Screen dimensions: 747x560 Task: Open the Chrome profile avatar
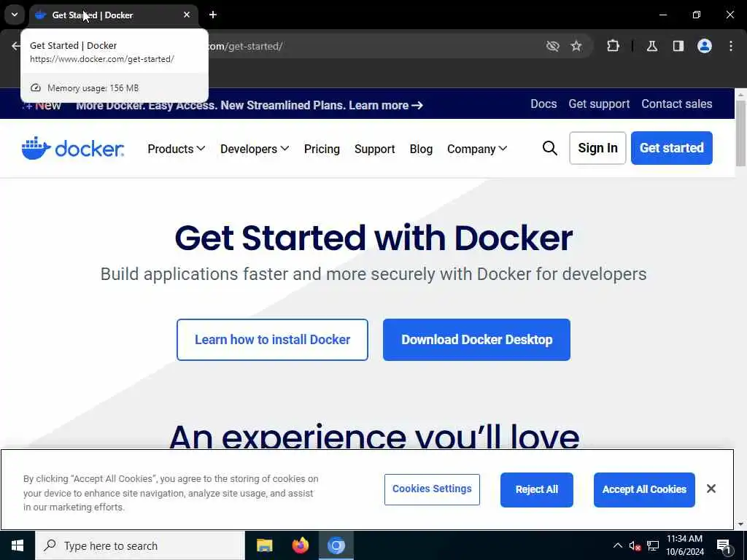705,46
